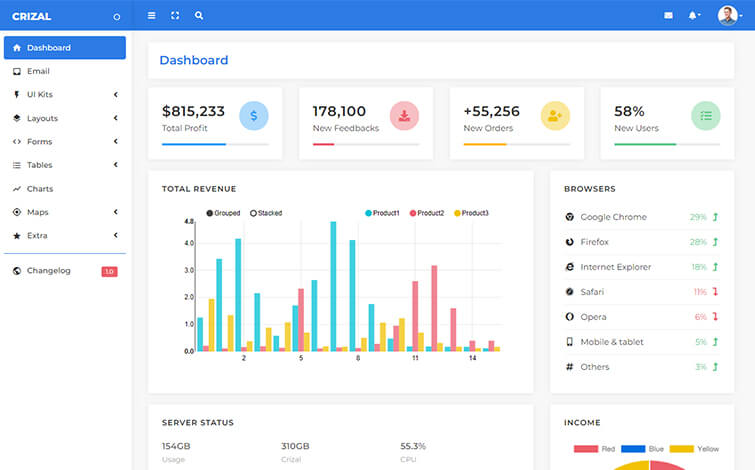Click the Total Profit blue progress bar
The height and width of the screenshot is (470, 755).
pos(194,144)
